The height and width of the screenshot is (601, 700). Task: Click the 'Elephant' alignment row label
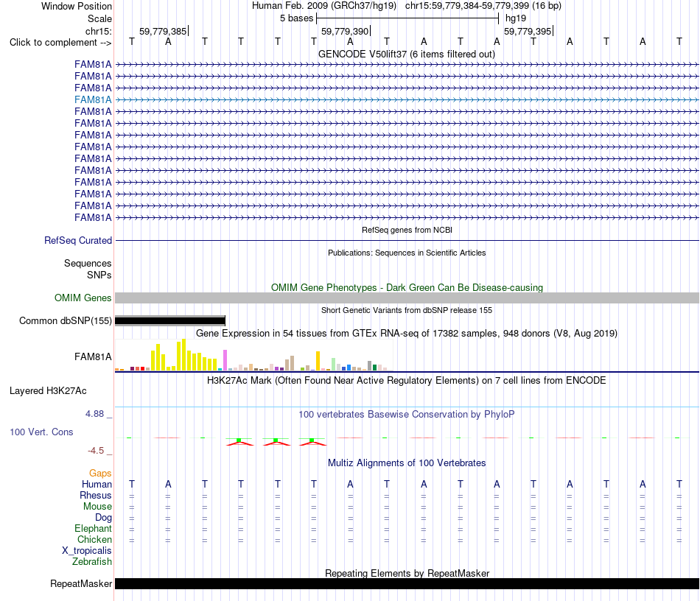coord(93,528)
